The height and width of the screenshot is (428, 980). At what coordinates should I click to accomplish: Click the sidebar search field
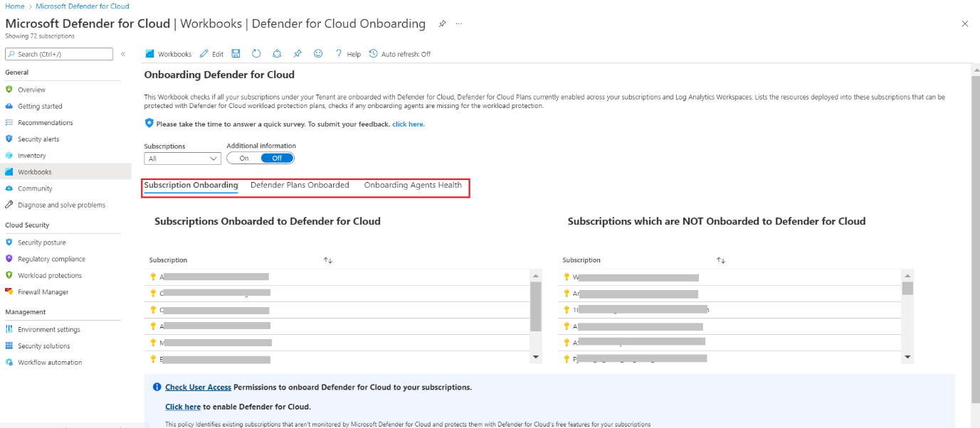point(59,54)
